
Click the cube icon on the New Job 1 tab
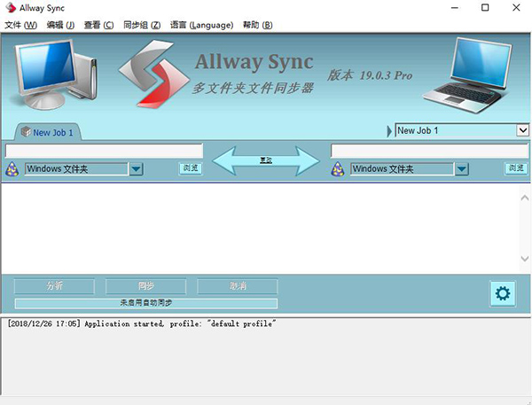[26, 132]
